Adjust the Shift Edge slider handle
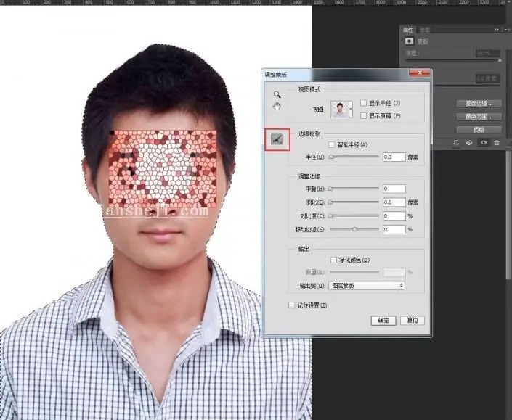512x420 pixels. pos(354,229)
